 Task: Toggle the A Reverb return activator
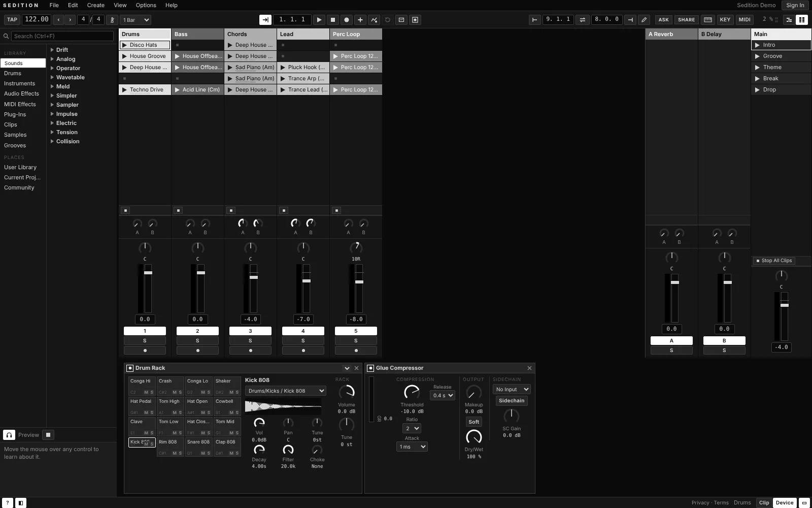click(x=671, y=341)
